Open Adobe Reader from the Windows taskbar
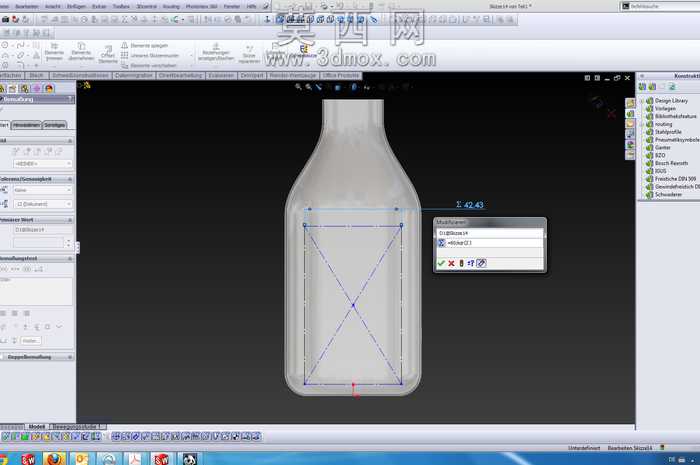The height and width of the screenshot is (465, 700). tap(135, 458)
